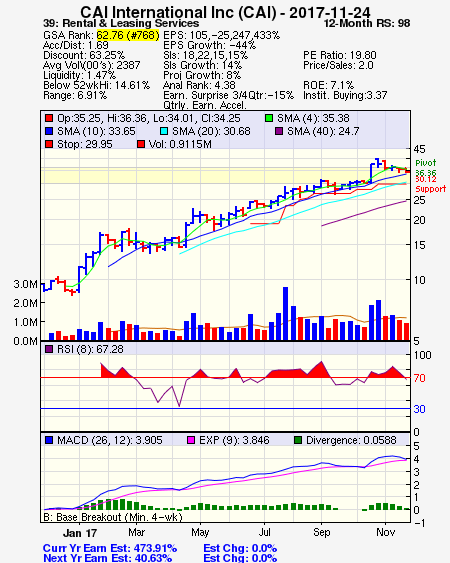
Task: Click the tallest blue volume bar in July
Action: (x=286, y=313)
